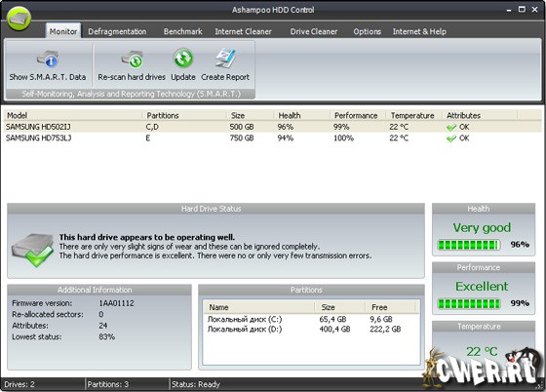The height and width of the screenshot is (392, 546).
Task: Click the Name header in Partitions panel
Action: (258, 307)
